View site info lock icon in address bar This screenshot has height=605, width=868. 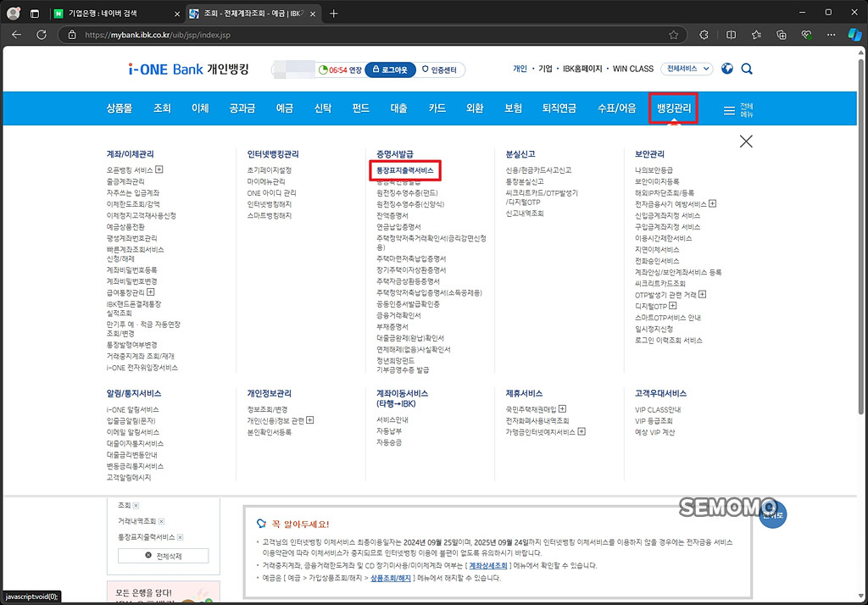click(x=72, y=35)
